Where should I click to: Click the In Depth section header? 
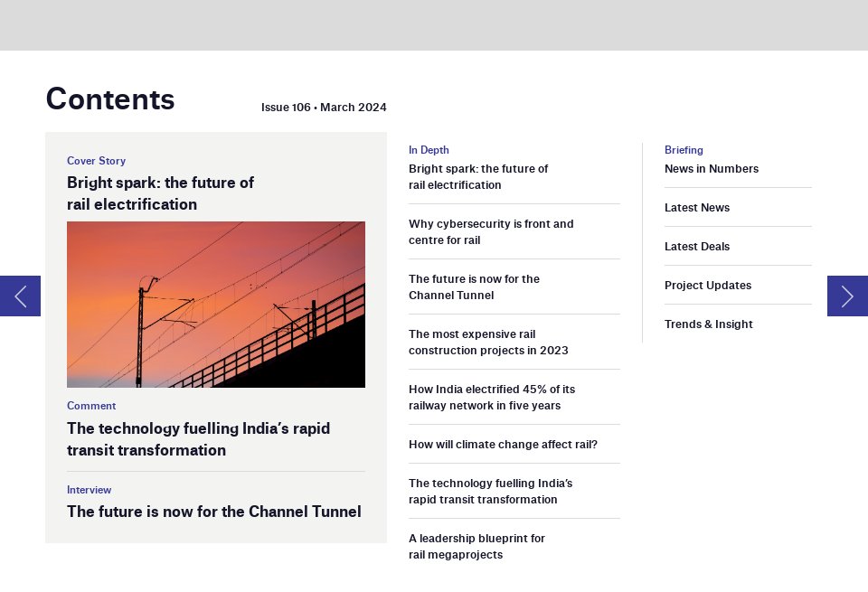pos(429,150)
